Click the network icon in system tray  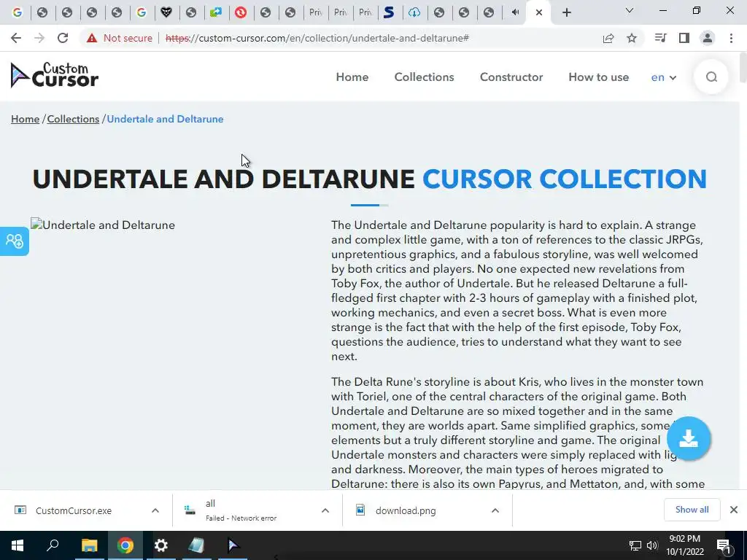tap(635, 545)
